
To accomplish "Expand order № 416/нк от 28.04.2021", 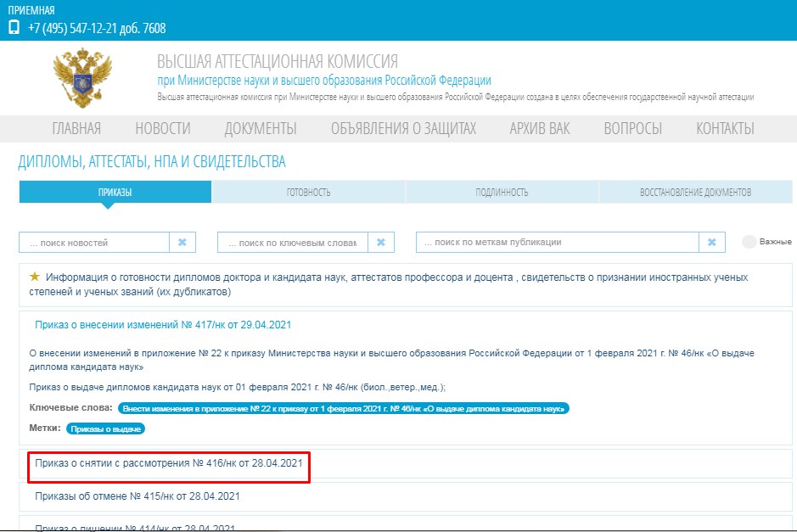I will 168,463.
